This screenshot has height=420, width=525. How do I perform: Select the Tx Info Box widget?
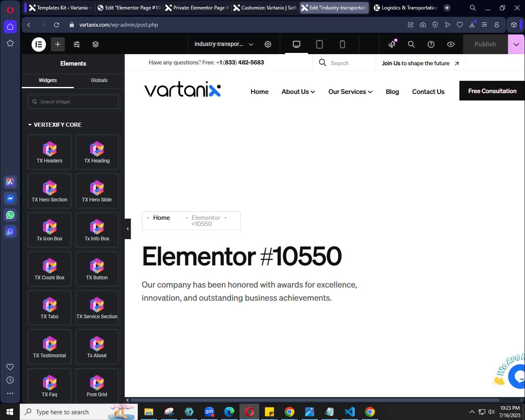(x=97, y=230)
